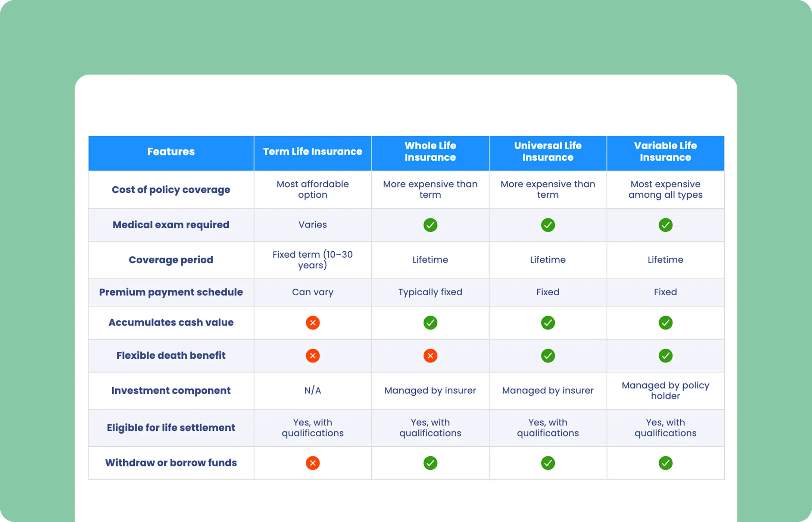
Task: Click 'Fixed term (10–30 years)' cell
Action: [x=313, y=260]
